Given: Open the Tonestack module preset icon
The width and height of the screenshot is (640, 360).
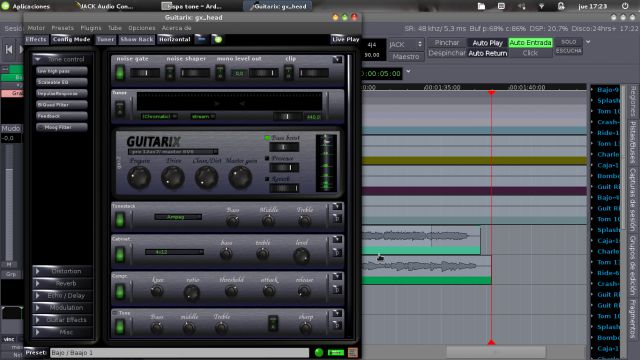Looking at the screenshot, I should (337, 218).
